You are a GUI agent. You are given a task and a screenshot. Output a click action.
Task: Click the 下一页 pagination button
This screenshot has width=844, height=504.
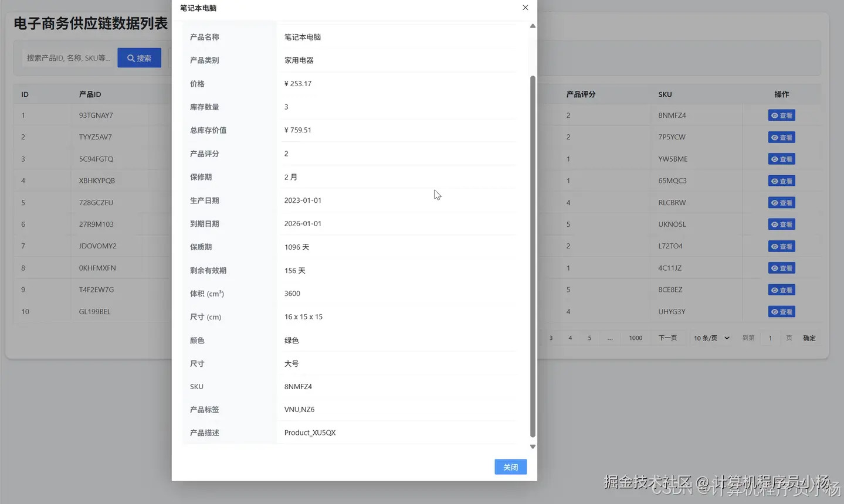pos(668,338)
